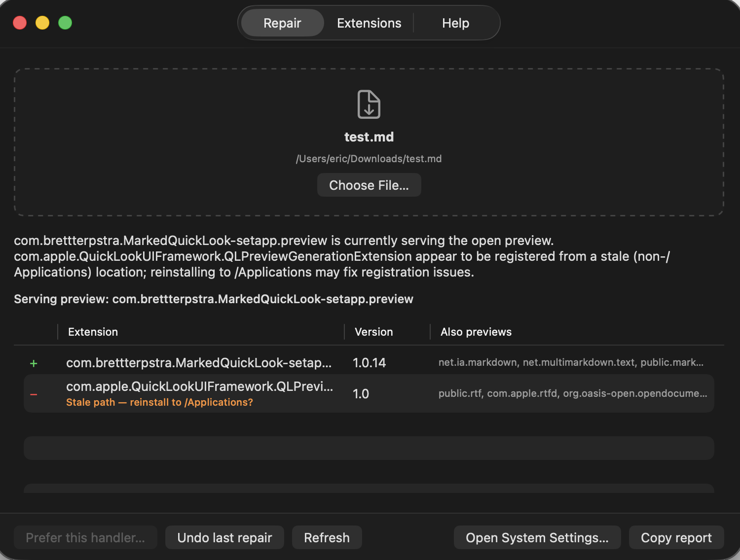The height and width of the screenshot is (560, 740).
Task: Click the Serving preview status line
Action: click(214, 299)
